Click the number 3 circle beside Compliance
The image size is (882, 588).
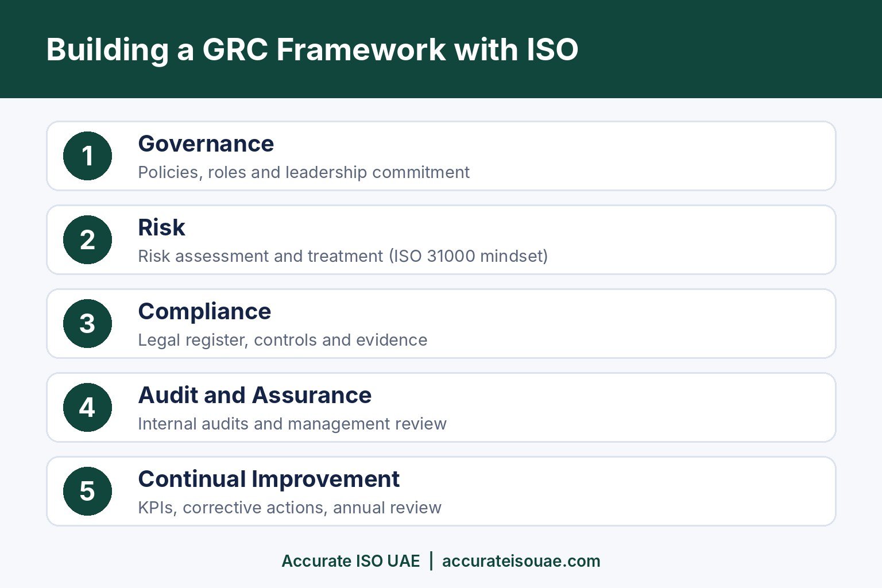87,323
